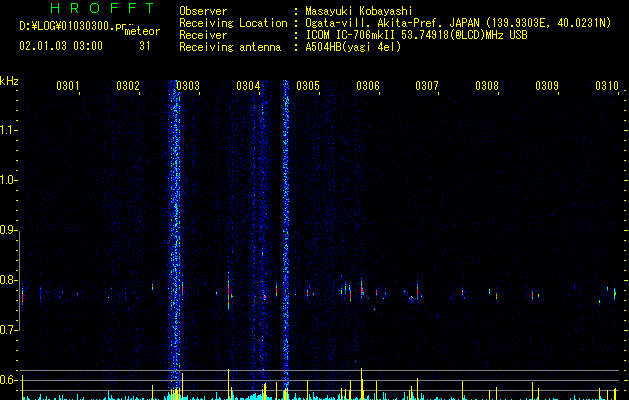Click the 0.9 kHz axis label
The height and width of the screenshot is (400, 629).
click(9, 230)
